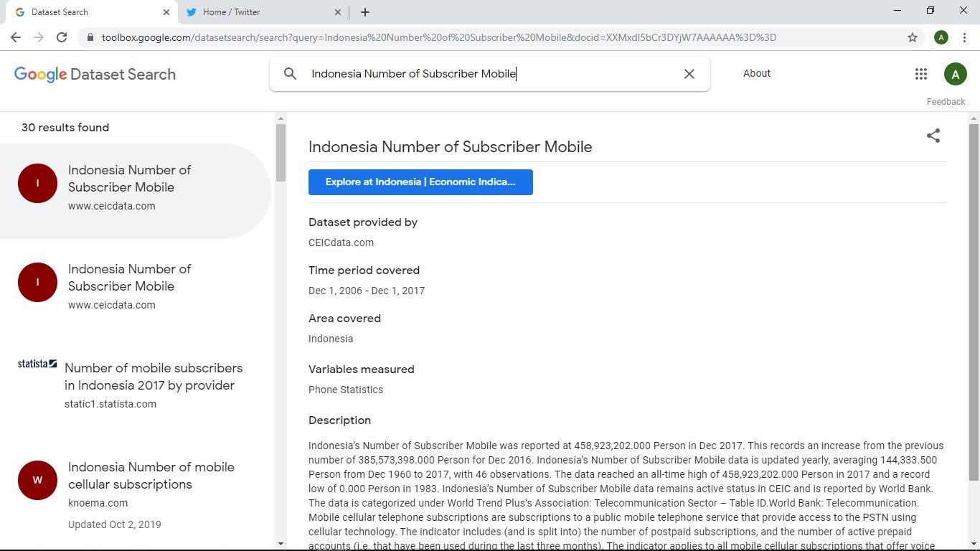This screenshot has height=551, width=980.
Task: Click the 'W' knoema result avatar
Action: pos(37,480)
